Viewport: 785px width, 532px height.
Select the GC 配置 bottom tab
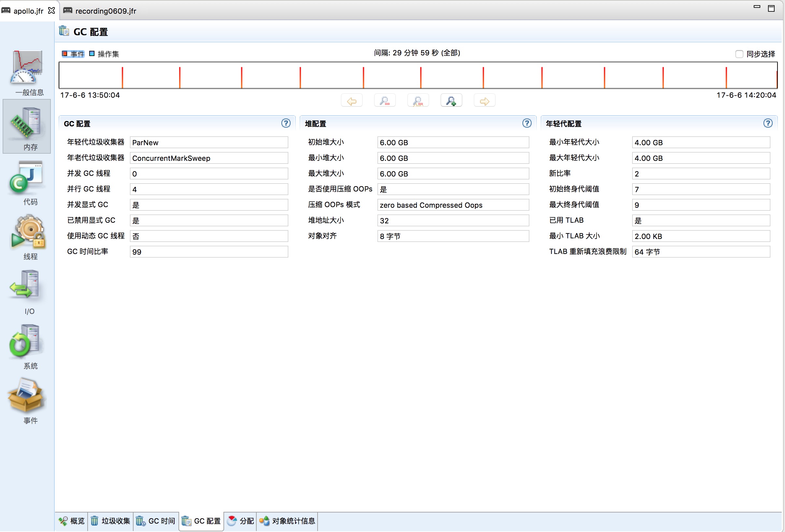pyautogui.click(x=201, y=522)
